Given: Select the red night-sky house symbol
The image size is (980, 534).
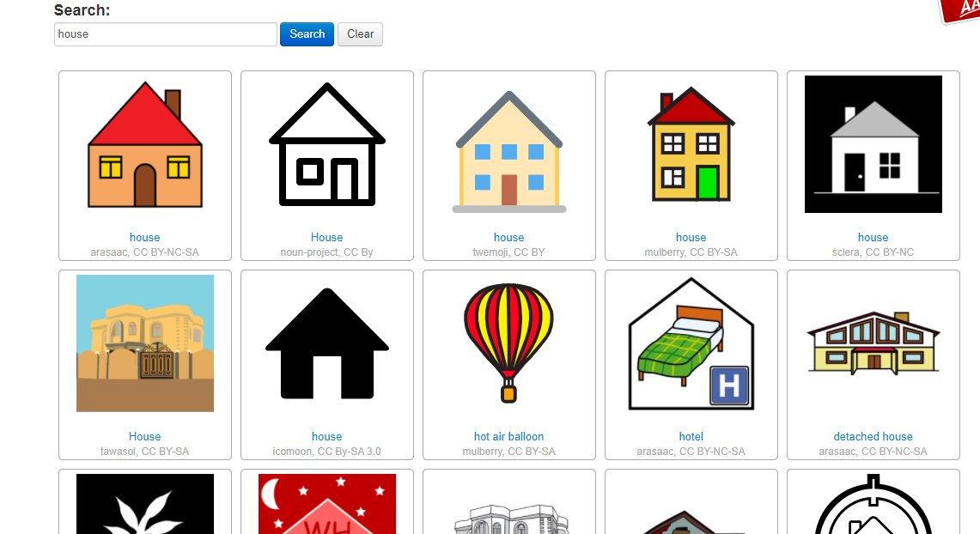Looking at the screenshot, I should 327,503.
